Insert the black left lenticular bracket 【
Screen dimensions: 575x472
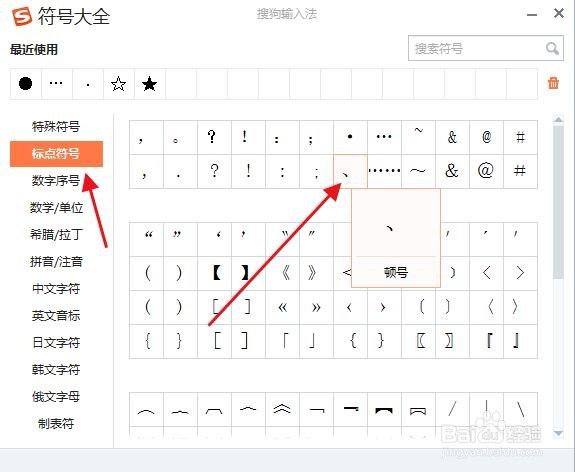(214, 273)
